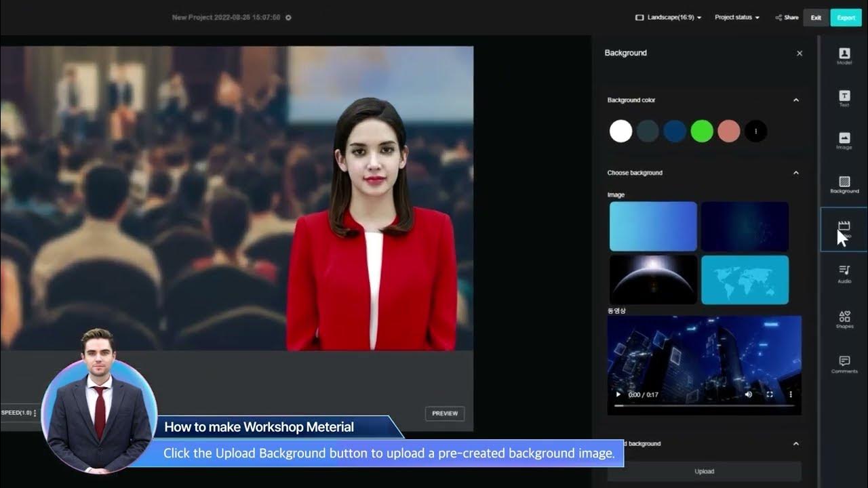The height and width of the screenshot is (488, 868).
Task: Click the project title New Project
Action: [226, 18]
